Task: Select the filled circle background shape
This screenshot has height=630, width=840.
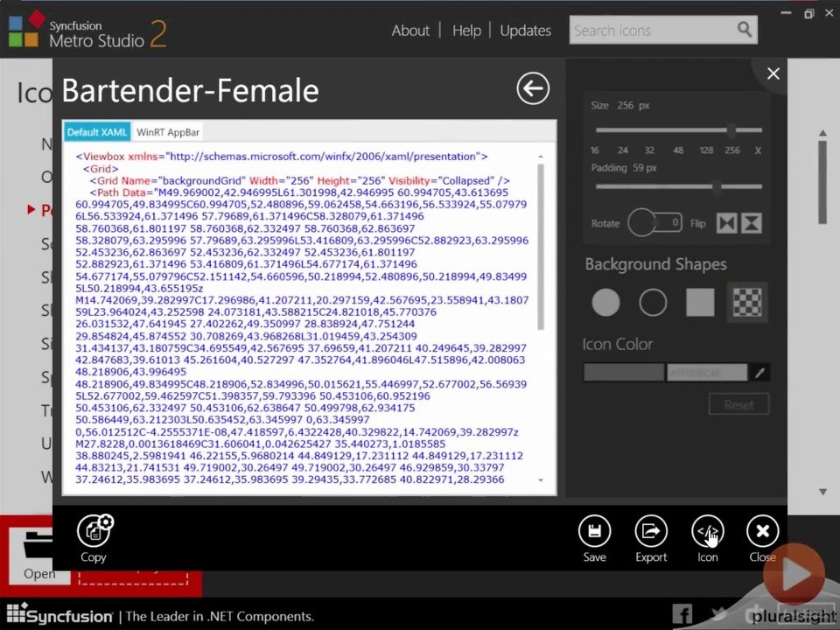Action: click(605, 302)
